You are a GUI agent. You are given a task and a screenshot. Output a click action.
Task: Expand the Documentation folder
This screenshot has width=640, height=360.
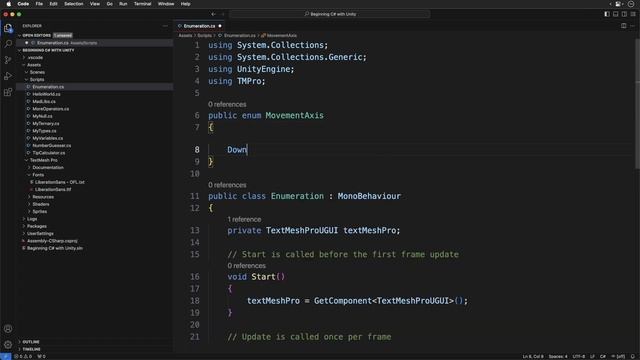(29, 167)
